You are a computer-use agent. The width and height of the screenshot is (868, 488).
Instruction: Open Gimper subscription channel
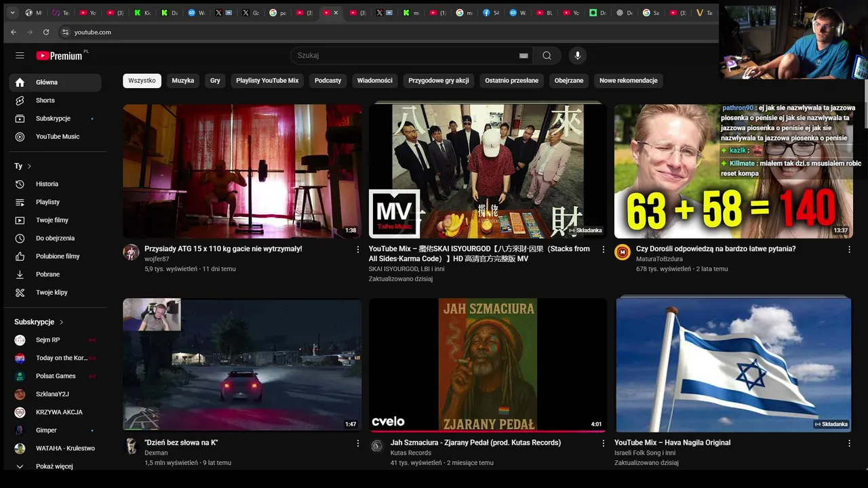point(55,430)
